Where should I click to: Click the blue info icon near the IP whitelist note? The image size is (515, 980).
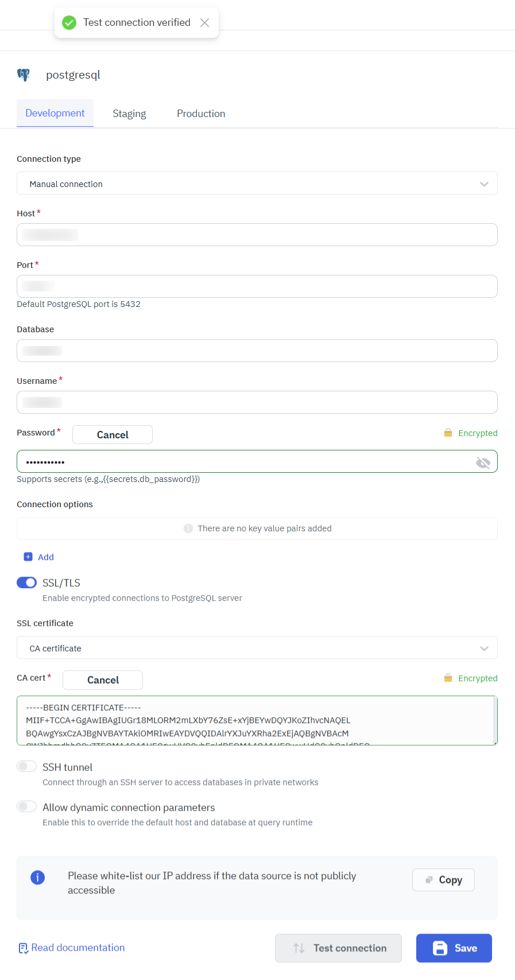pos(38,877)
